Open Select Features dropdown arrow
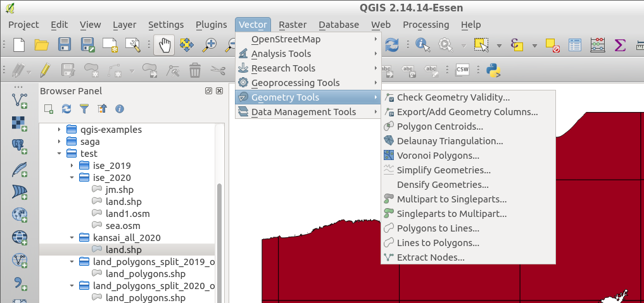Image resolution: width=644 pixels, height=303 pixels. pyautogui.click(x=500, y=45)
